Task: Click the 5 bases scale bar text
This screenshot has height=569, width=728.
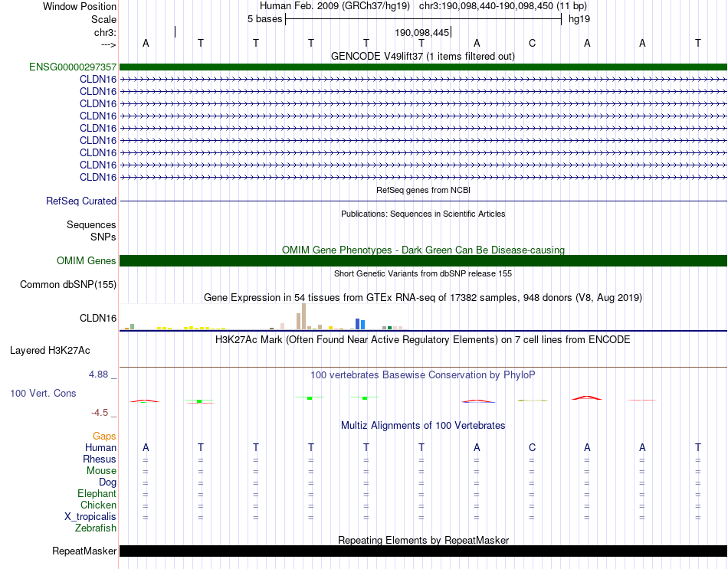Action: click(x=264, y=19)
